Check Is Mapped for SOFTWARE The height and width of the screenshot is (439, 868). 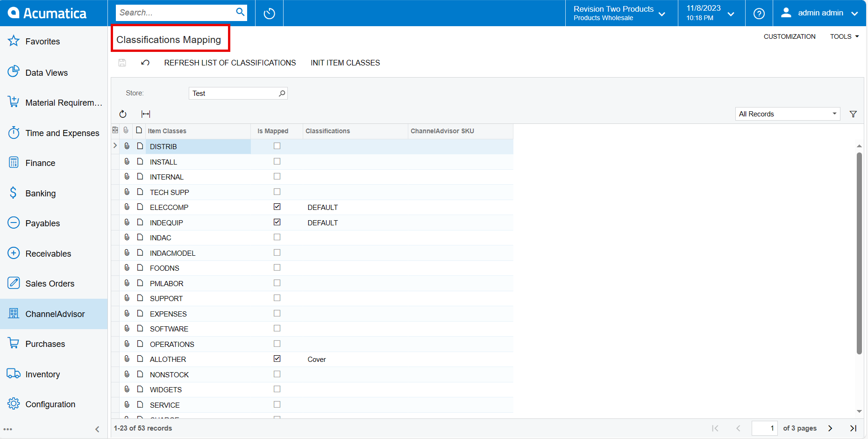tap(277, 328)
